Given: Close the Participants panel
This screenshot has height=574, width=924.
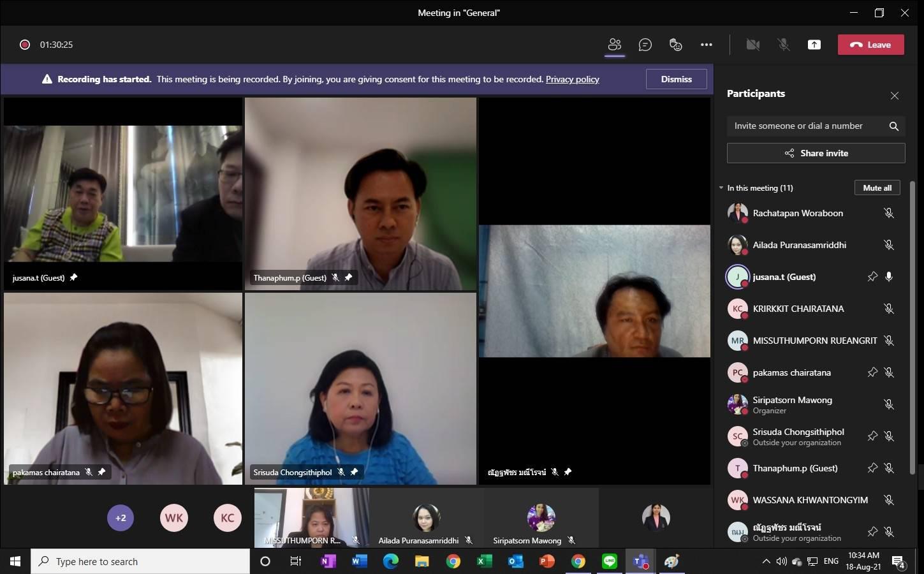Looking at the screenshot, I should point(895,96).
